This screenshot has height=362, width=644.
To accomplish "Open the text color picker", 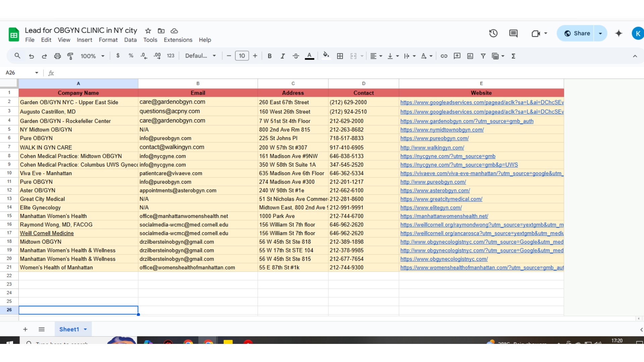I will click(x=309, y=56).
